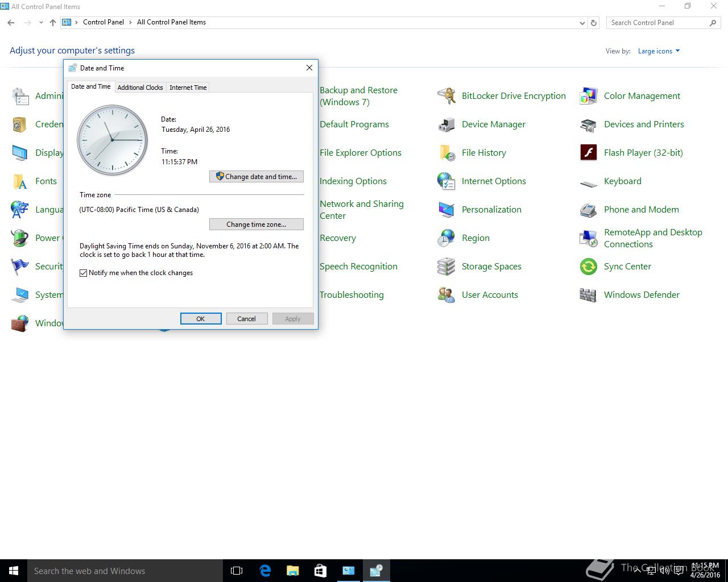Click Change time zone button
Screen dimensions: 728x582
pyautogui.click(x=257, y=225)
